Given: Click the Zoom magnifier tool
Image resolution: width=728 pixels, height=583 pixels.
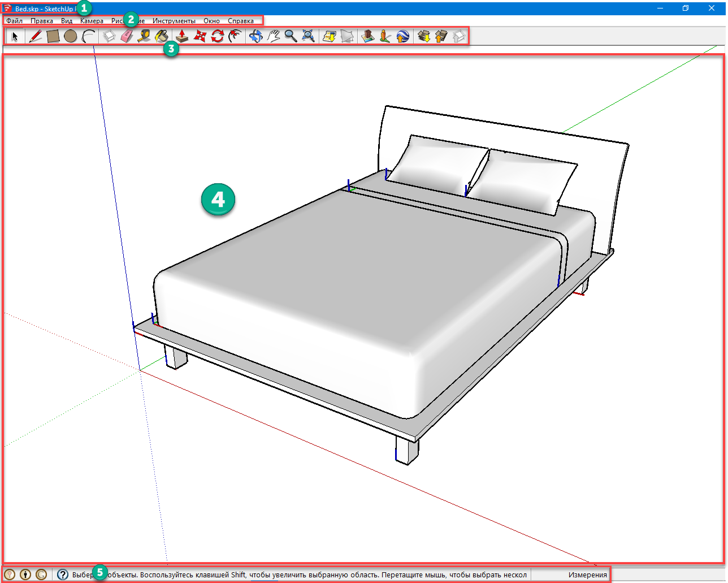Looking at the screenshot, I should tap(291, 37).
